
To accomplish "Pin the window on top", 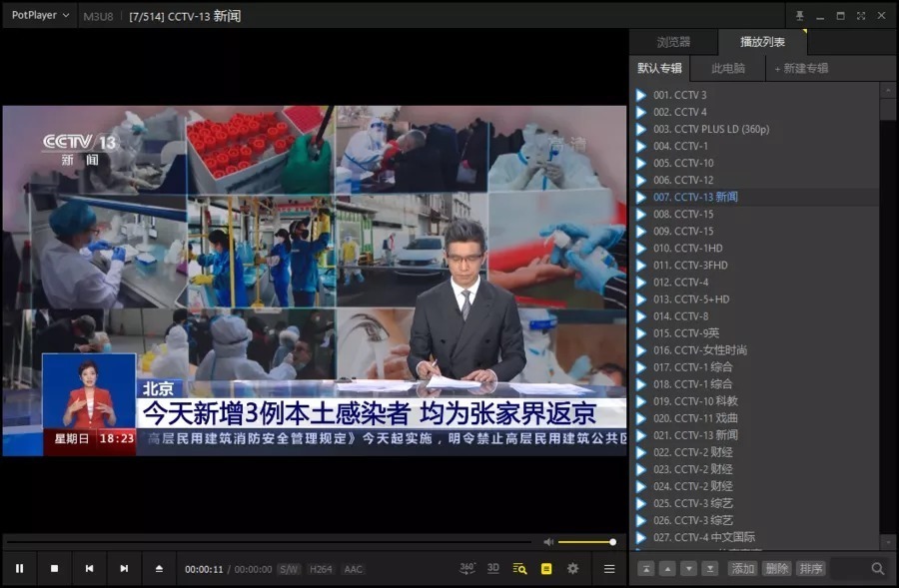I will click(800, 16).
